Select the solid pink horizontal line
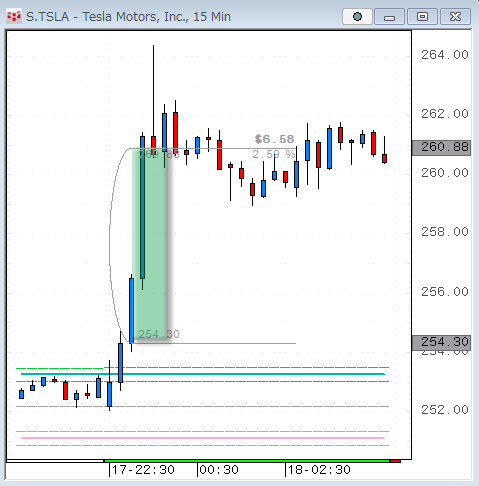The height and width of the screenshot is (486, 479). coord(203,438)
